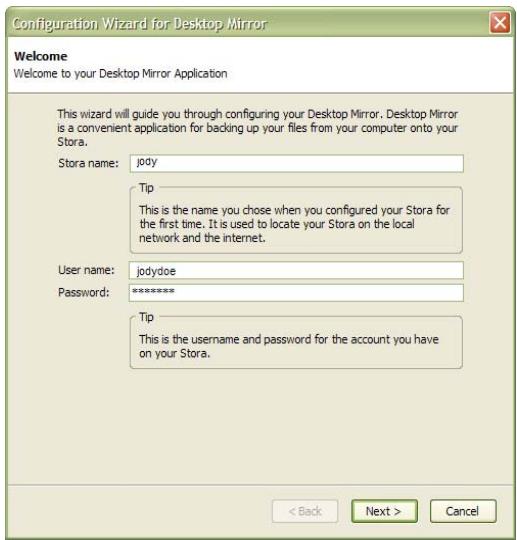
Task: Click the 'Stora name:' label
Action: [88, 163]
